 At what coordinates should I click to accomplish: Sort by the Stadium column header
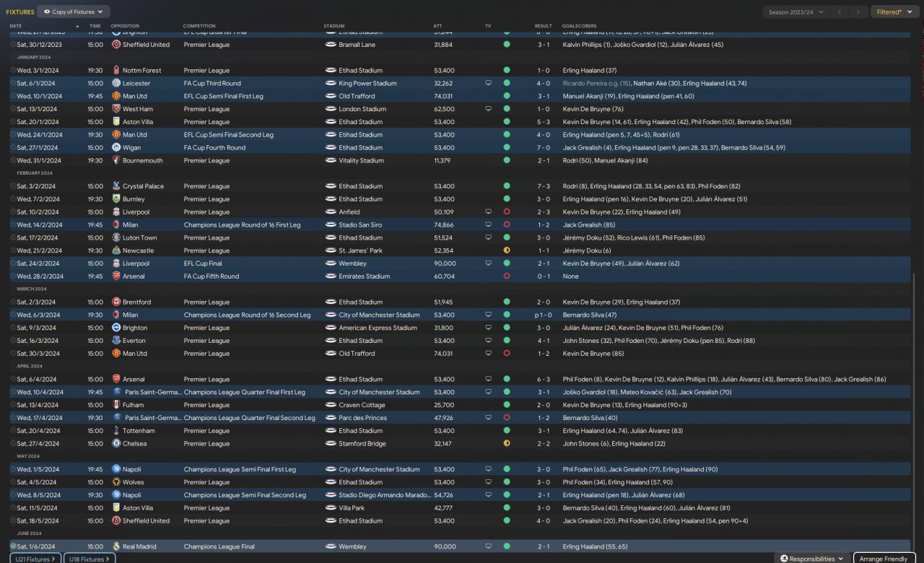334,26
